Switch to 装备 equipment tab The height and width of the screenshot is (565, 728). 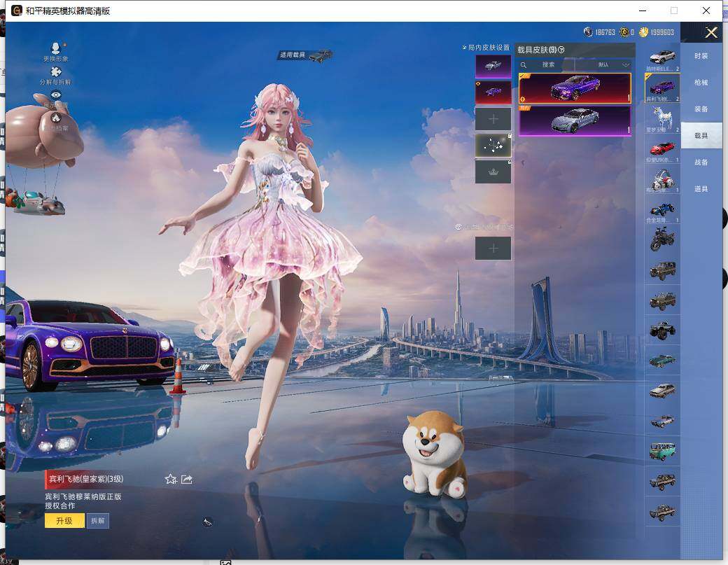[x=701, y=109]
